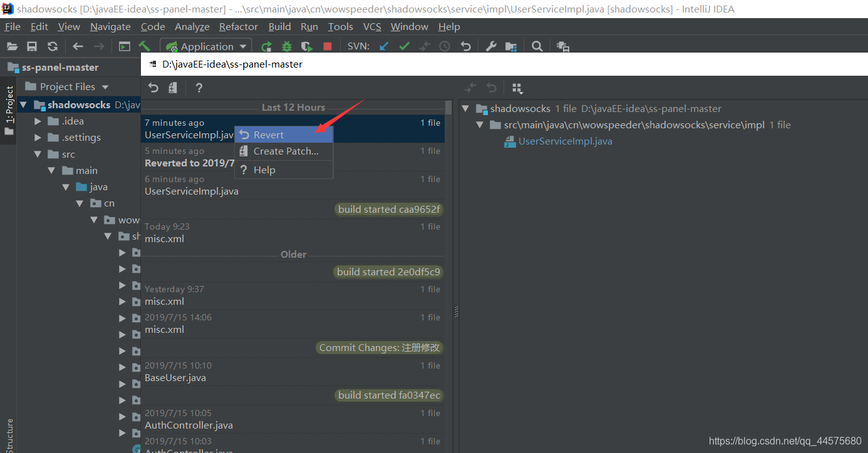Select the 2019/7/15 10:05 AuthController.java entry

pos(292,419)
